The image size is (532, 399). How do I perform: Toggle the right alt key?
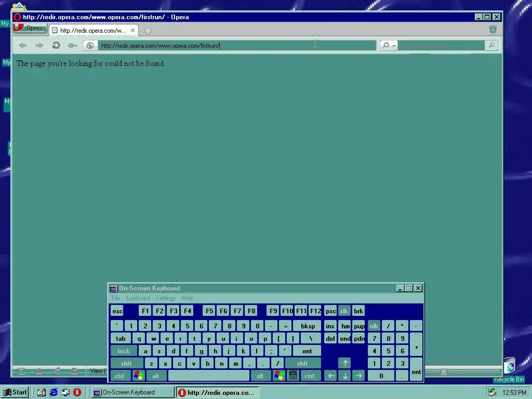coord(260,376)
